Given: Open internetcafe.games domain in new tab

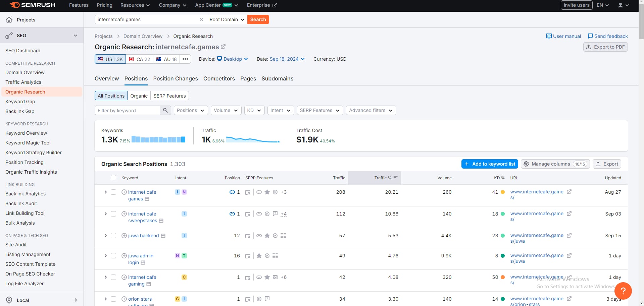Looking at the screenshot, I should pos(223,47).
